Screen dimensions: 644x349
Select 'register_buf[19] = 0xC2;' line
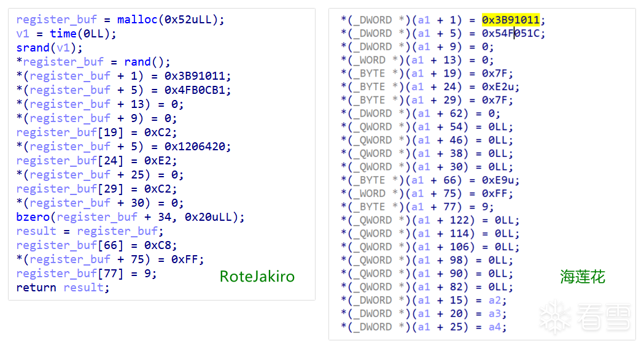click(96, 132)
